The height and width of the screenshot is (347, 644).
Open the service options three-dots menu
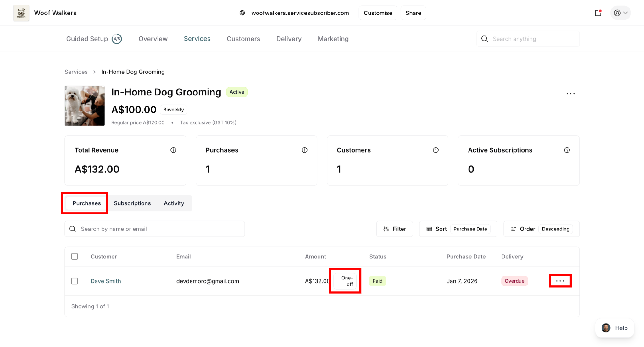coord(570,94)
